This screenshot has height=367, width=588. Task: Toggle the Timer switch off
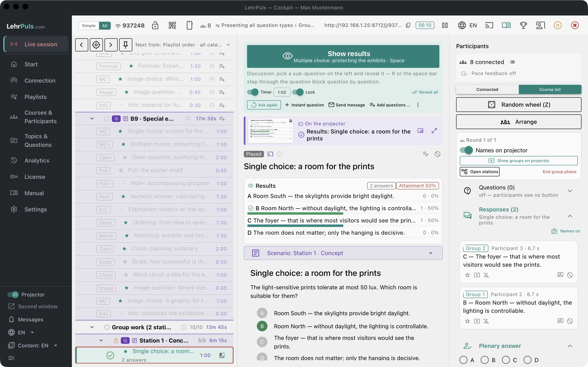click(x=253, y=92)
